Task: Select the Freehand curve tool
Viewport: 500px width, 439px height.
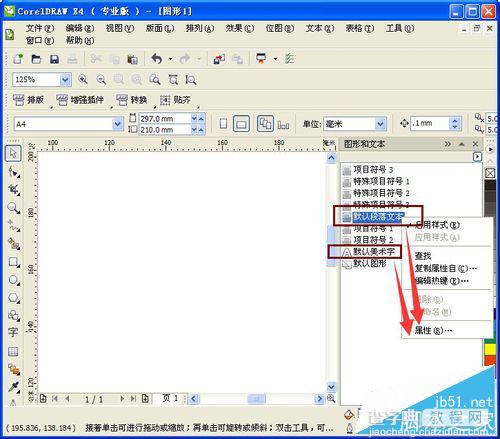Action: coord(14,226)
